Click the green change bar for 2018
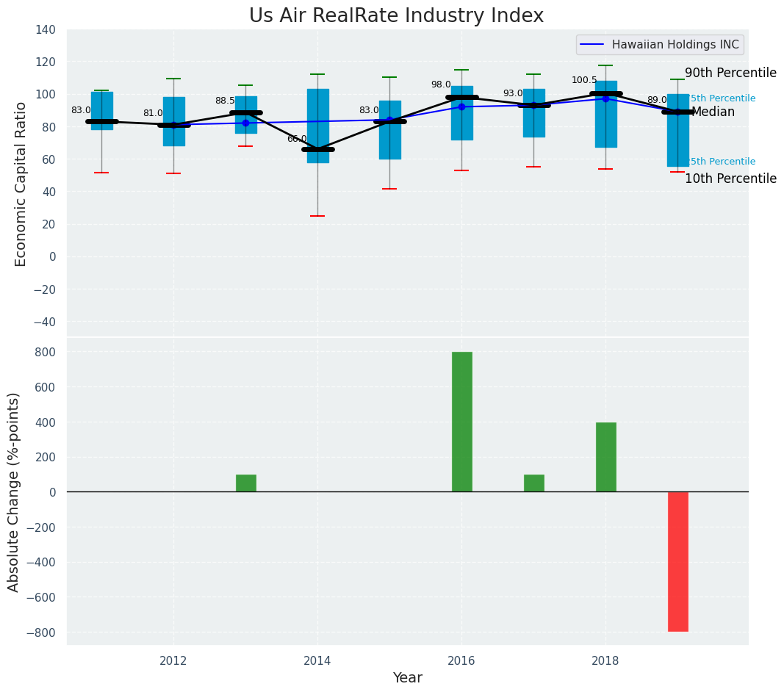 (605, 457)
